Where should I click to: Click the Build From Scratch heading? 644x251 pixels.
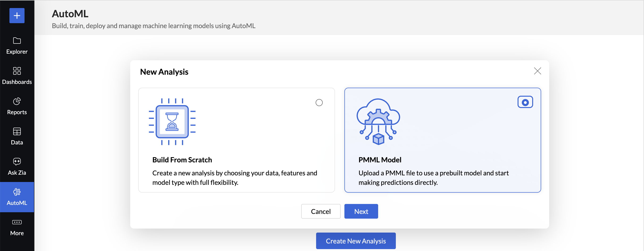click(182, 160)
